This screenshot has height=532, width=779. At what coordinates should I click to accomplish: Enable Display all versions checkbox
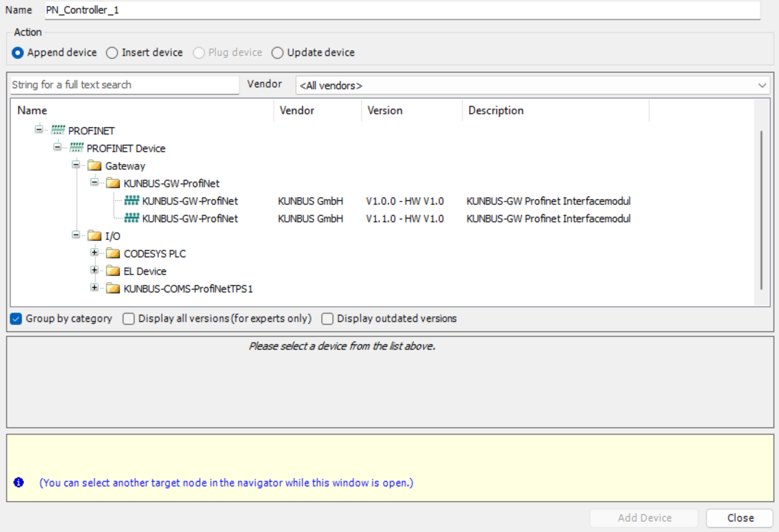point(128,319)
